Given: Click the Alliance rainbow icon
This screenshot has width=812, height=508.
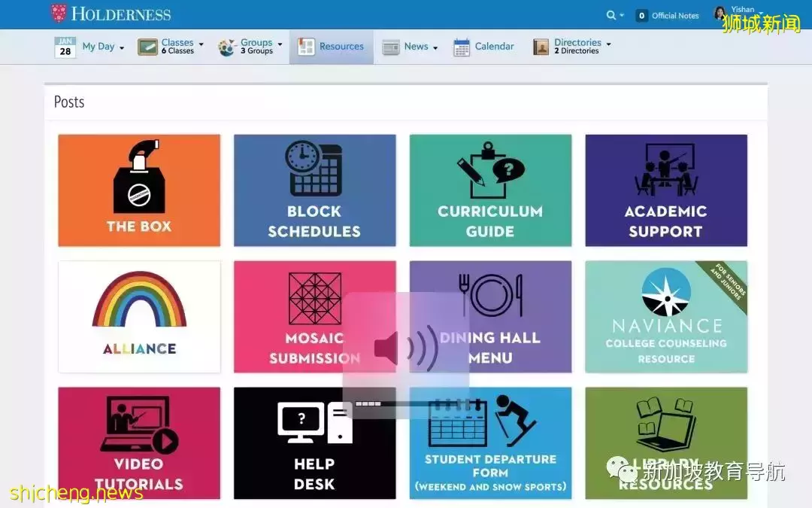Looking at the screenshot, I should (x=139, y=300).
